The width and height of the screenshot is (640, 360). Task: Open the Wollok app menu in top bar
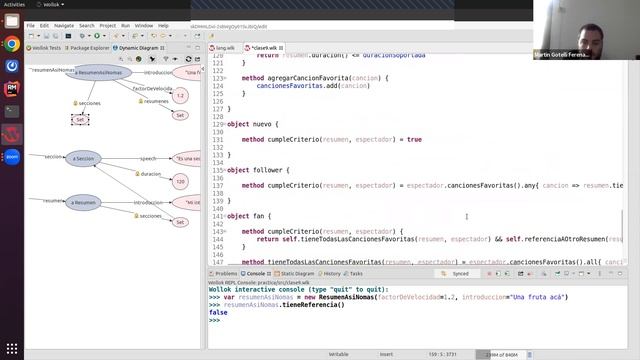click(51, 4)
